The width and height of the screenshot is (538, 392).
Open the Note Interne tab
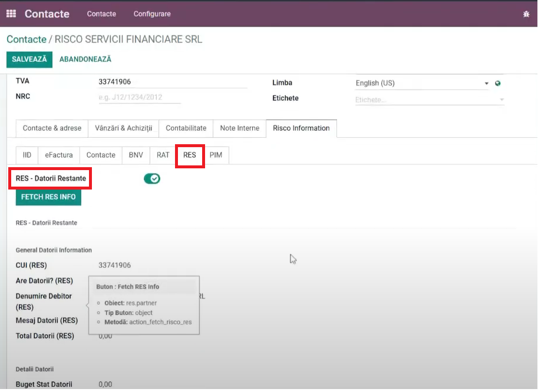click(x=239, y=128)
